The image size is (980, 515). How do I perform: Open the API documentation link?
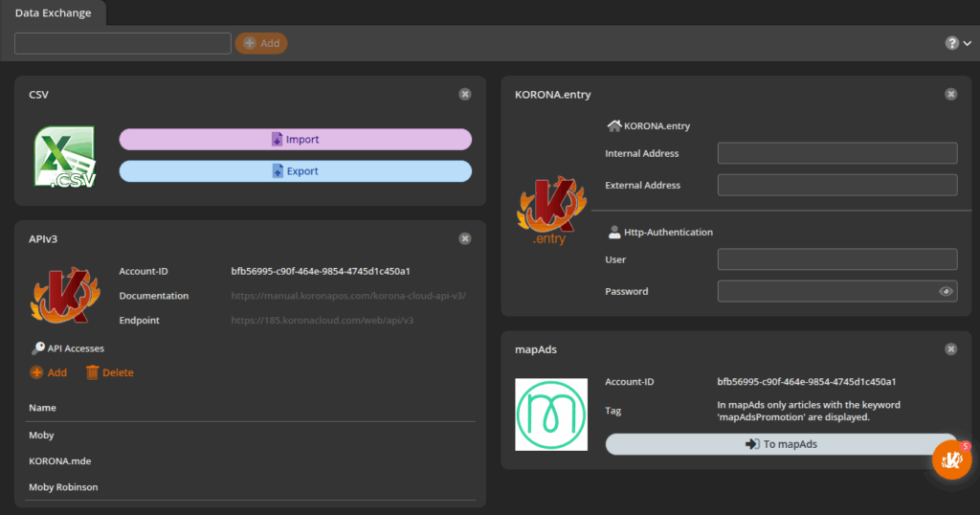348,296
